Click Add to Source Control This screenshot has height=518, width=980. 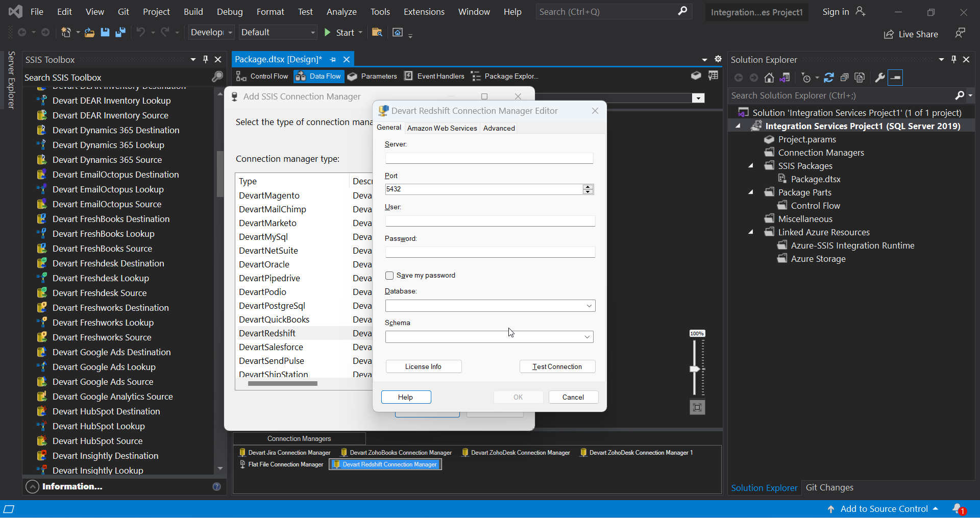tap(884, 509)
